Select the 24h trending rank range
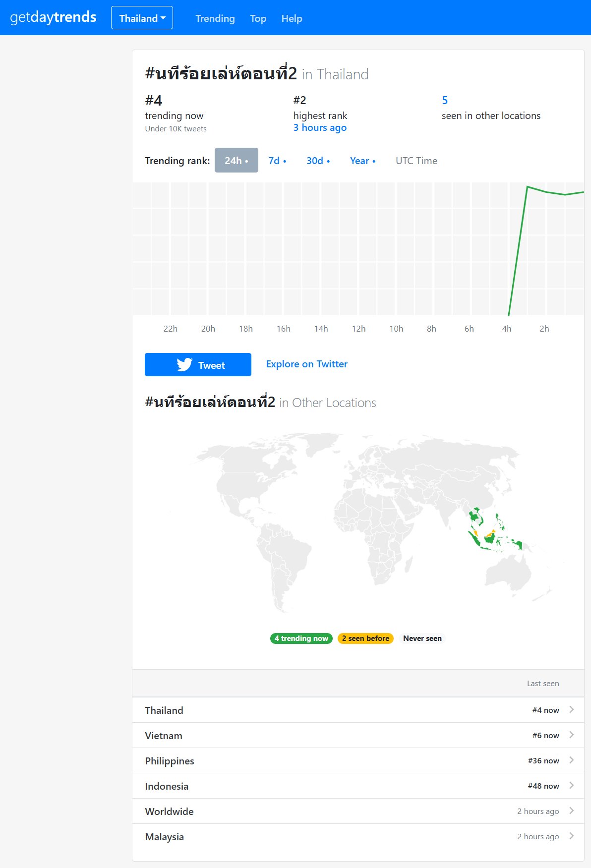This screenshot has height=868, width=591. click(x=236, y=161)
